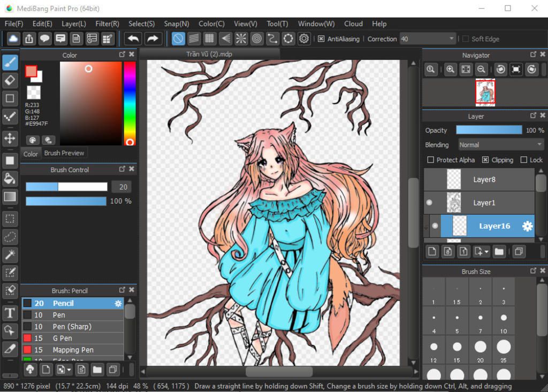
Task: Click the foreground color swatch
Action: point(31,71)
